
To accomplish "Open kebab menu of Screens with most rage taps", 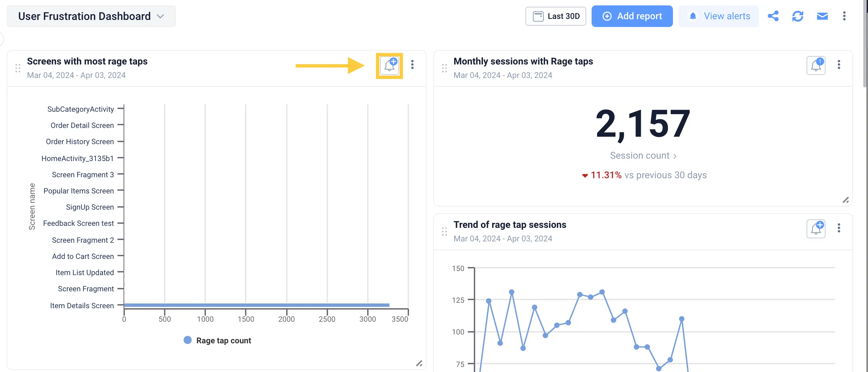I will [x=412, y=64].
